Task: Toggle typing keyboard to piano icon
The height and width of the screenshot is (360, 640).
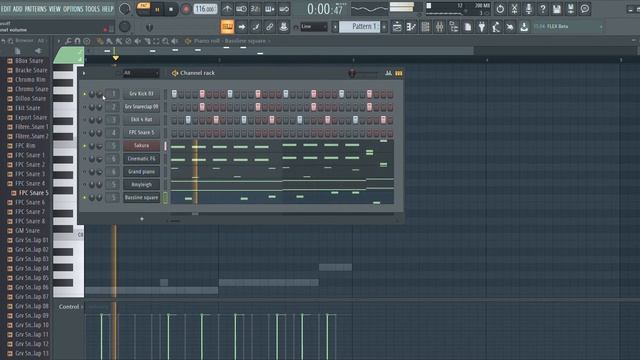Action: point(269,9)
